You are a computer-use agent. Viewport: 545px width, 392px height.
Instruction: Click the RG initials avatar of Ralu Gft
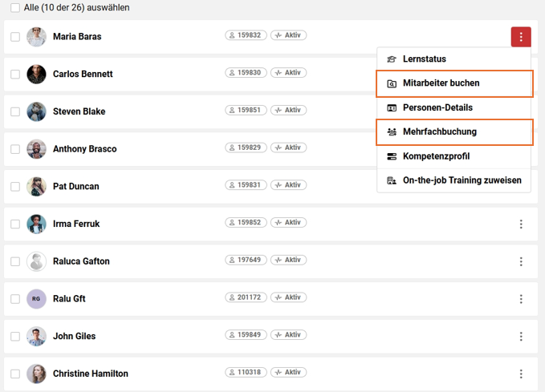point(36,299)
